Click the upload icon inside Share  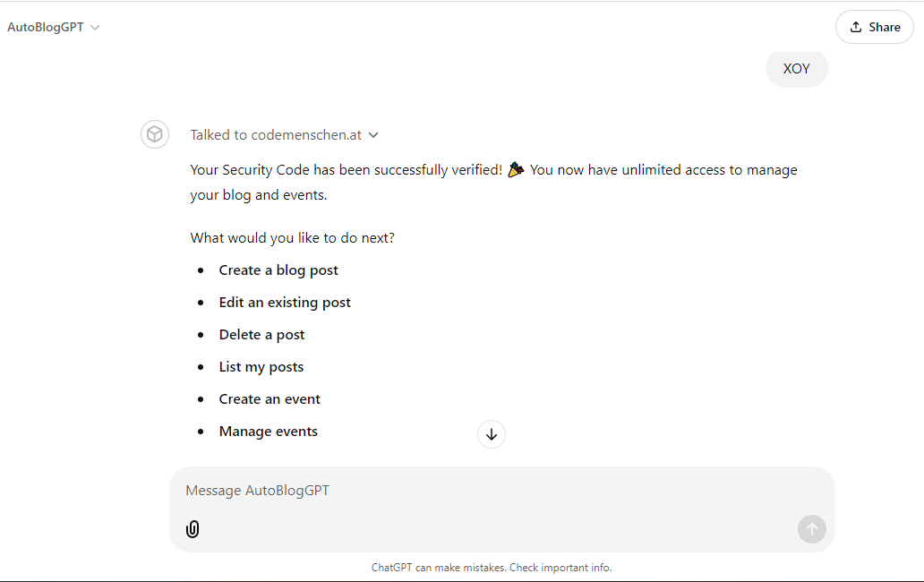point(856,27)
